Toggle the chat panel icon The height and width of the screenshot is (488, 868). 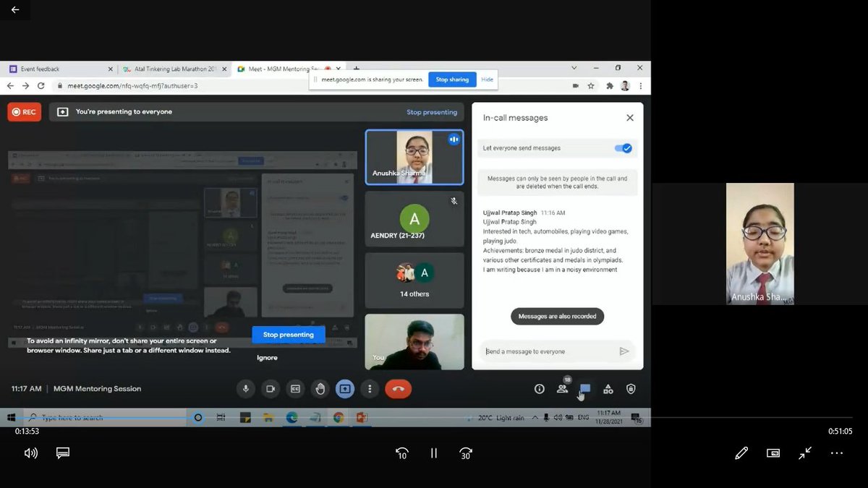pos(585,389)
